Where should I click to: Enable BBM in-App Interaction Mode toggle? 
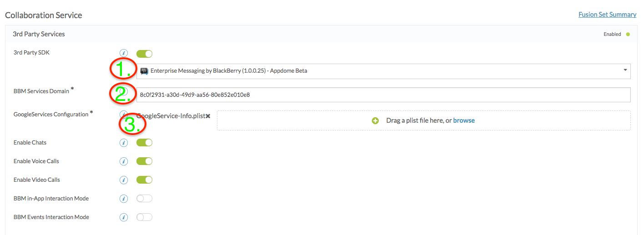[x=144, y=199]
